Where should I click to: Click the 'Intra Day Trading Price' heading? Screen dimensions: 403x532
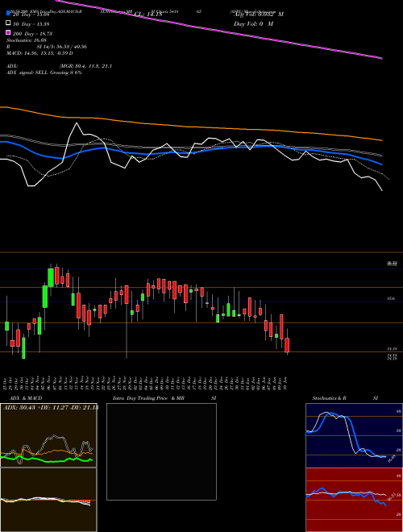coord(140,398)
